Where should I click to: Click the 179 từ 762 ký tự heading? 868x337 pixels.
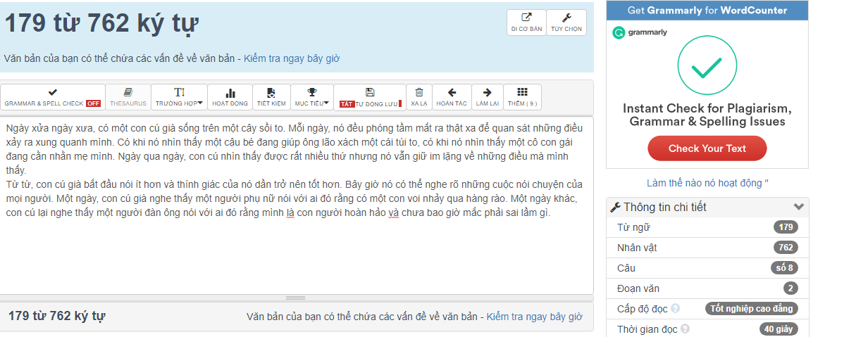(101, 23)
